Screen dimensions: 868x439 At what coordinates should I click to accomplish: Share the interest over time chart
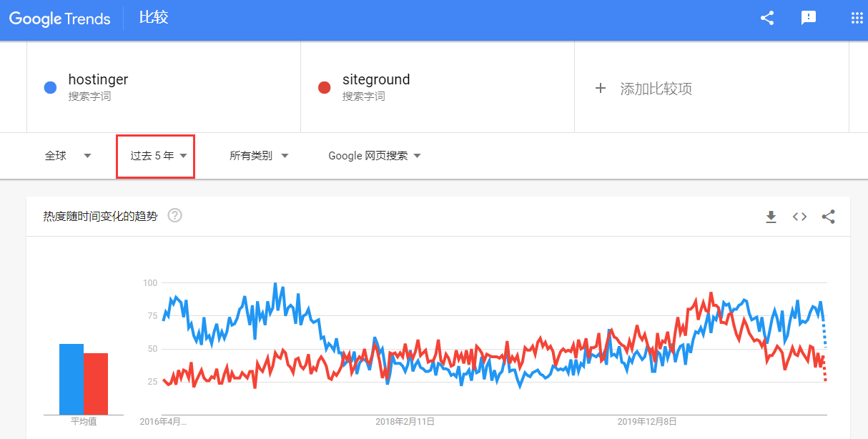[x=828, y=217]
